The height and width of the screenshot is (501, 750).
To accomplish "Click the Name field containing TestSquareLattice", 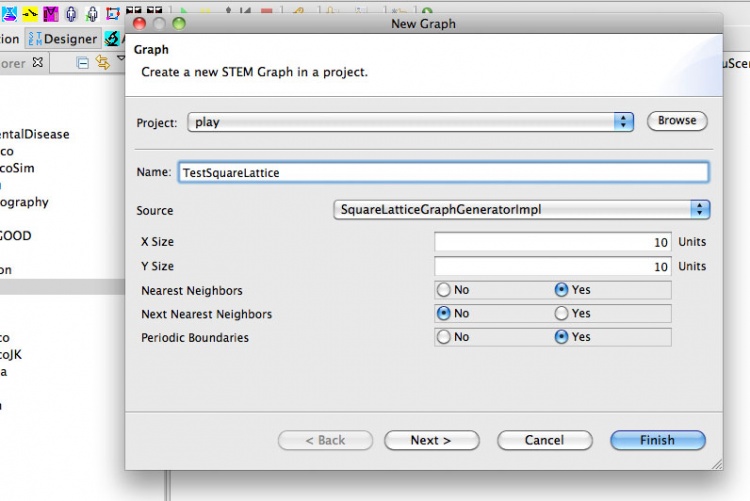I will tap(442, 172).
